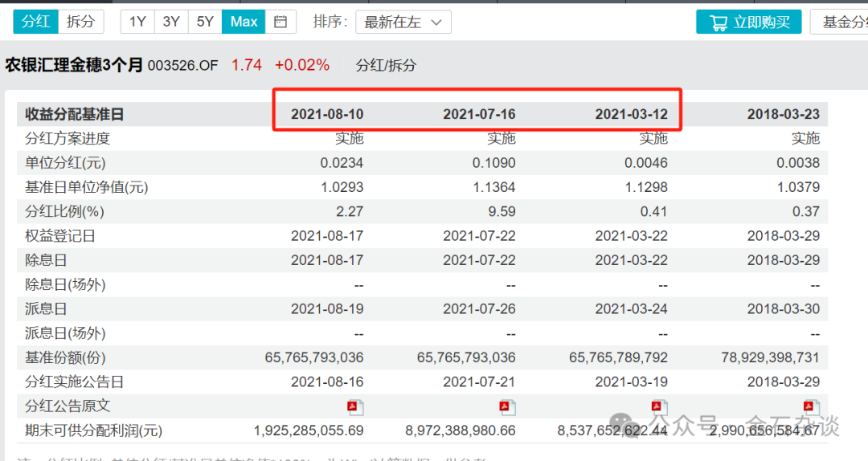The width and height of the screenshot is (868, 461).
Task: Click the 2021-08-10 column header
Action: pyautogui.click(x=327, y=115)
